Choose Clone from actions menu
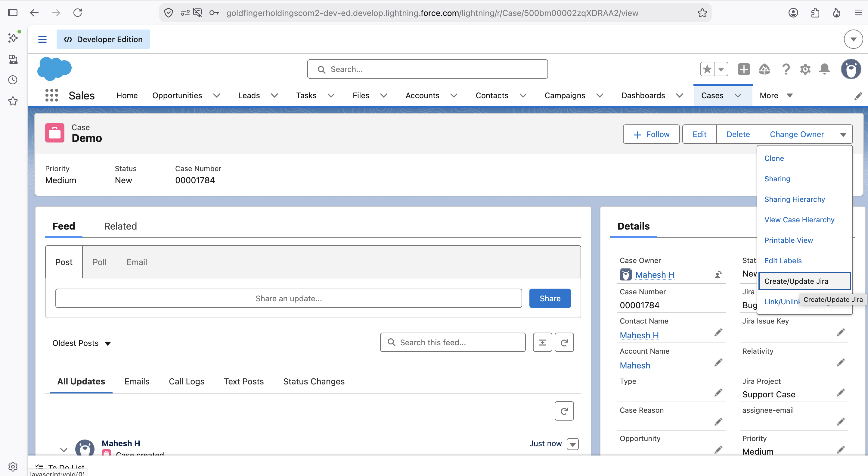 point(774,158)
